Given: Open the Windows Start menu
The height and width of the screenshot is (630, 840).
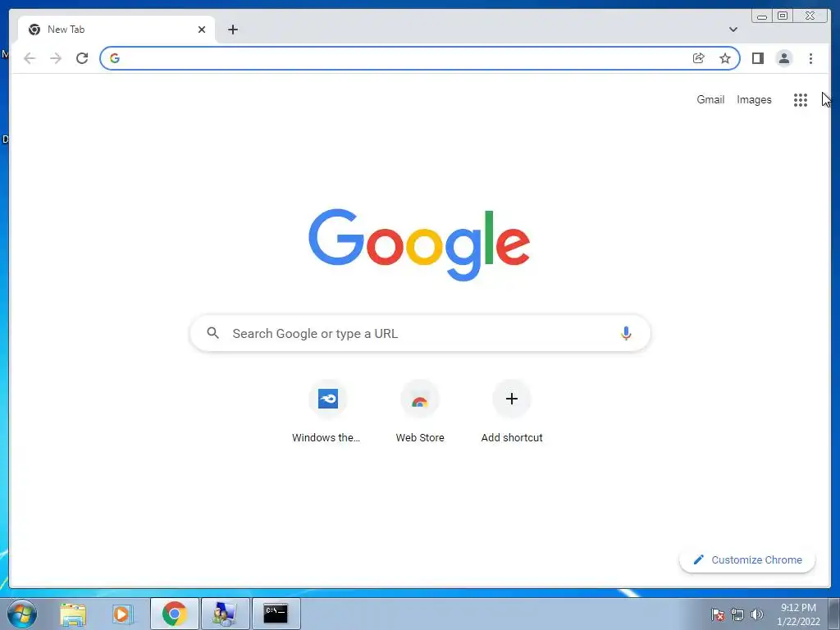Looking at the screenshot, I should click(21, 614).
